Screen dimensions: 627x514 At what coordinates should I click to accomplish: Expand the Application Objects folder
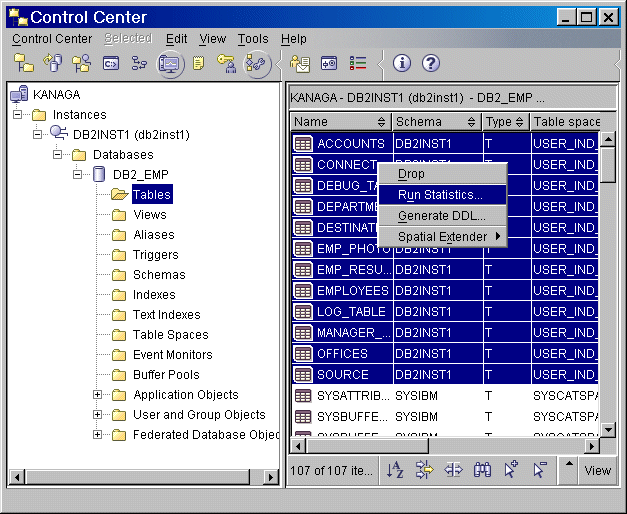coord(98,395)
